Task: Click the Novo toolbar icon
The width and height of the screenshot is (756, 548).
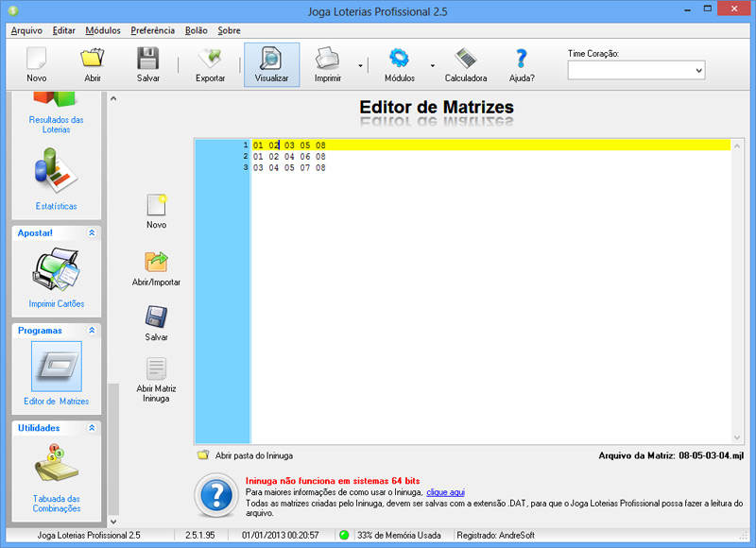Action: (36, 63)
